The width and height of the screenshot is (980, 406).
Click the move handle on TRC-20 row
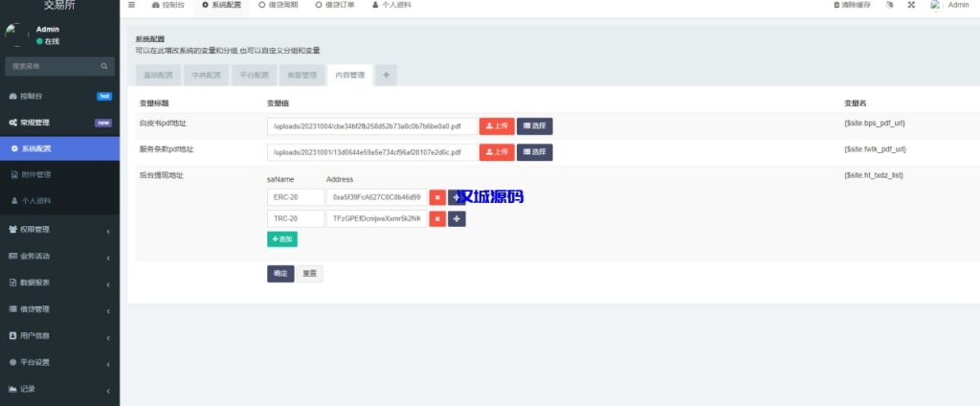point(457,219)
